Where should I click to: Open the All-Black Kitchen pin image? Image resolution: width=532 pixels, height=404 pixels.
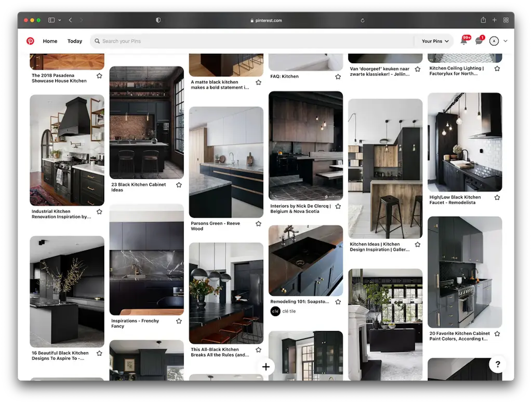tap(226, 293)
